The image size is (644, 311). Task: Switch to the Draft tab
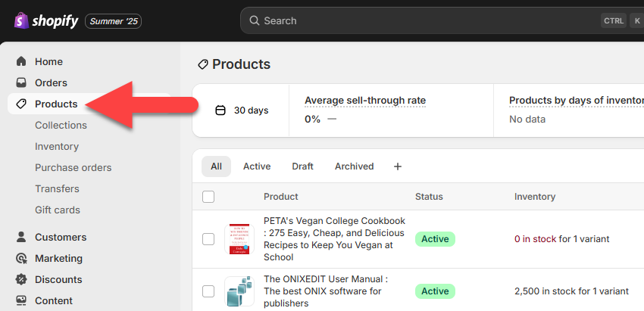coord(303,166)
